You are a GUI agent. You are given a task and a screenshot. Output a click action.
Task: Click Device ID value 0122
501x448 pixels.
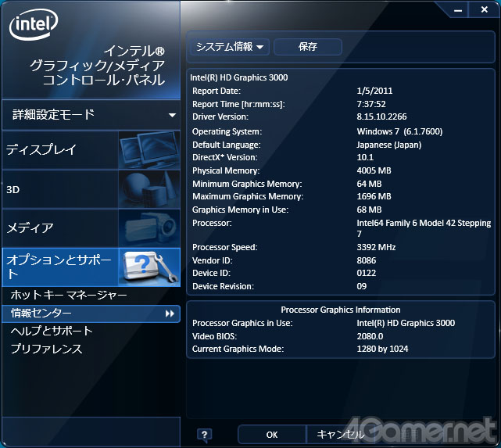pyautogui.click(x=366, y=273)
